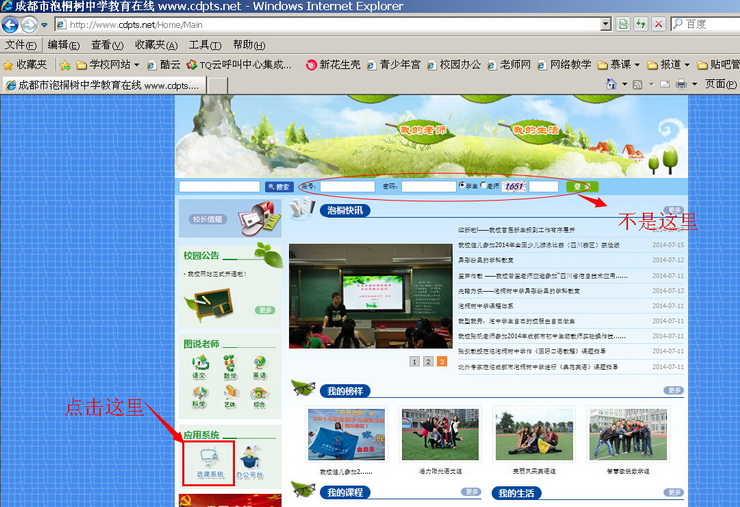Screen dimensions: 740x507
Task: Click the browser stop loading icon
Action: [x=658, y=24]
